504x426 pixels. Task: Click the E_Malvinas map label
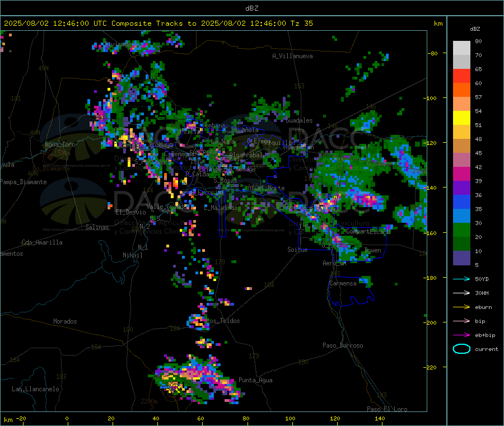point(221,208)
